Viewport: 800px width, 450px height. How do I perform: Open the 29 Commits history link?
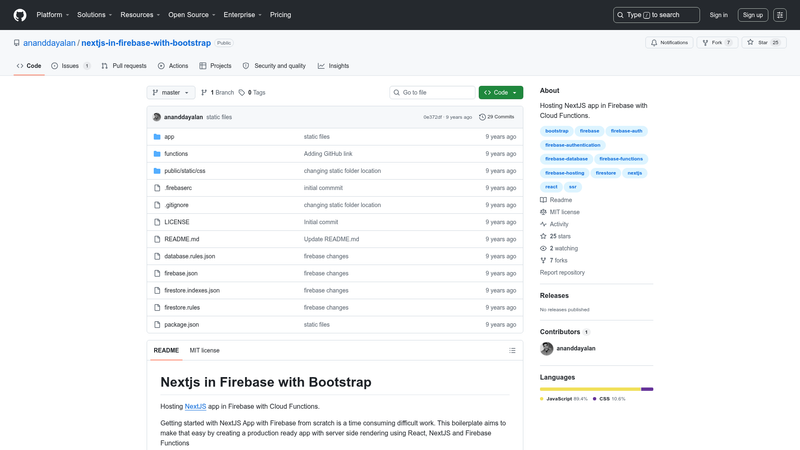(496, 117)
